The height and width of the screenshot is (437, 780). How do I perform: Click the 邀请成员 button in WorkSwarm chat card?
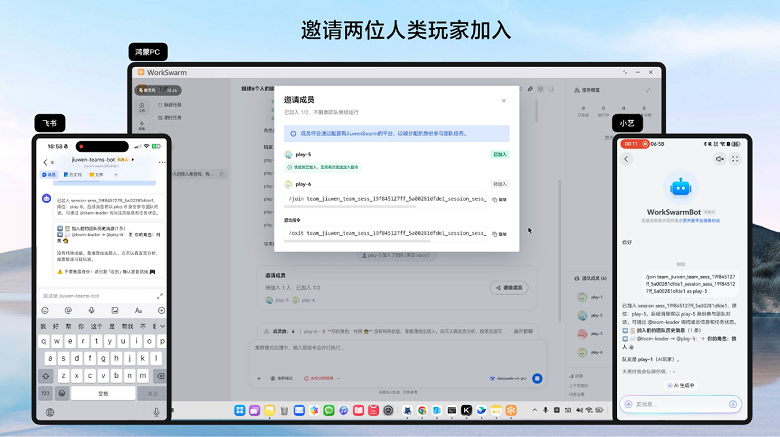(x=509, y=288)
